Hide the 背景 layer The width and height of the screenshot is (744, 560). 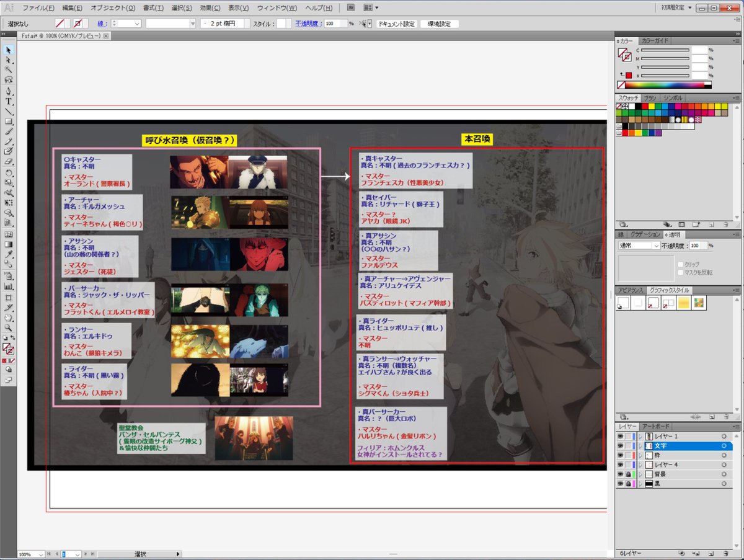(x=621, y=473)
